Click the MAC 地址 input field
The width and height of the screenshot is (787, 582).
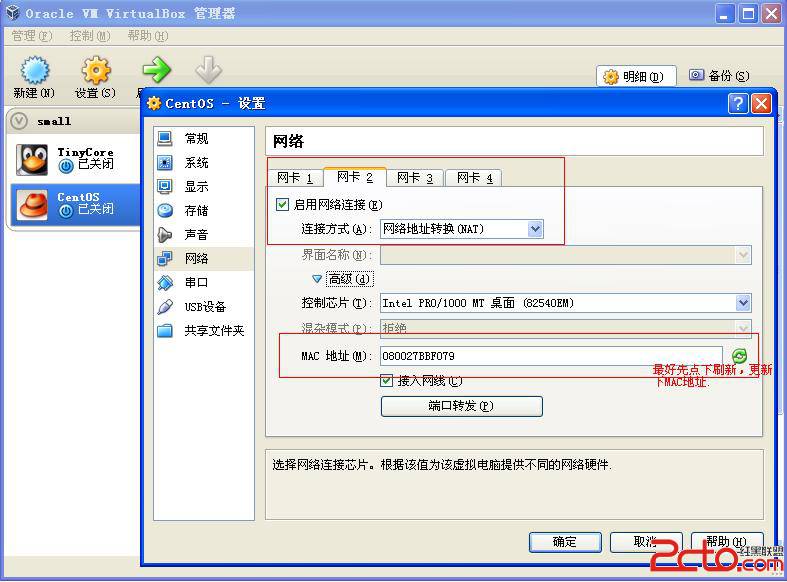pos(551,356)
